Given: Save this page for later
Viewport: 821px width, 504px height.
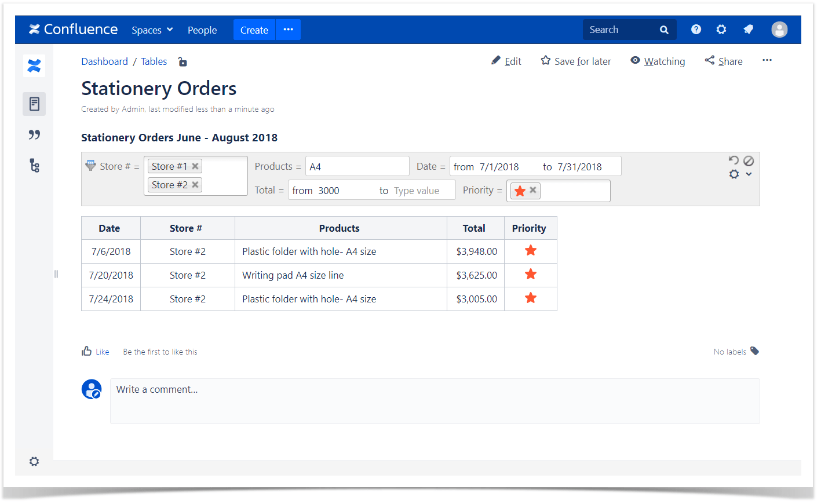Looking at the screenshot, I should [x=575, y=61].
